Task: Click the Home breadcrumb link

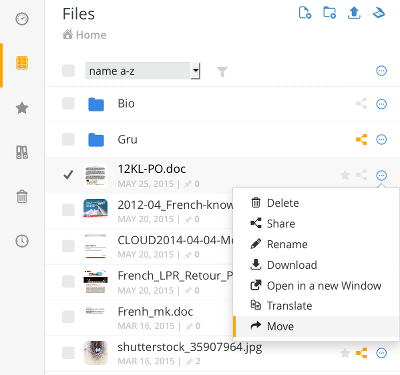Action: click(x=91, y=35)
